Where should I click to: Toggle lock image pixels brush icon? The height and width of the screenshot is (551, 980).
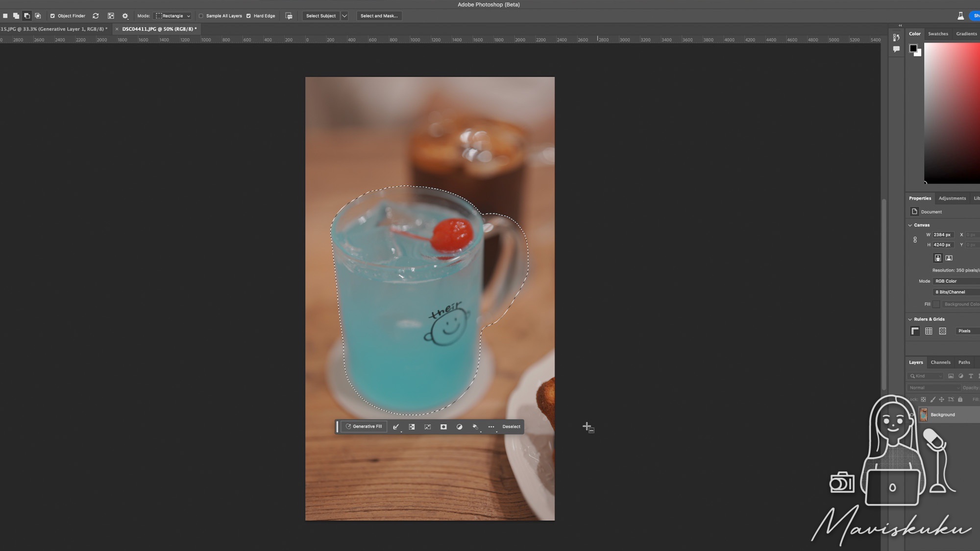click(932, 400)
